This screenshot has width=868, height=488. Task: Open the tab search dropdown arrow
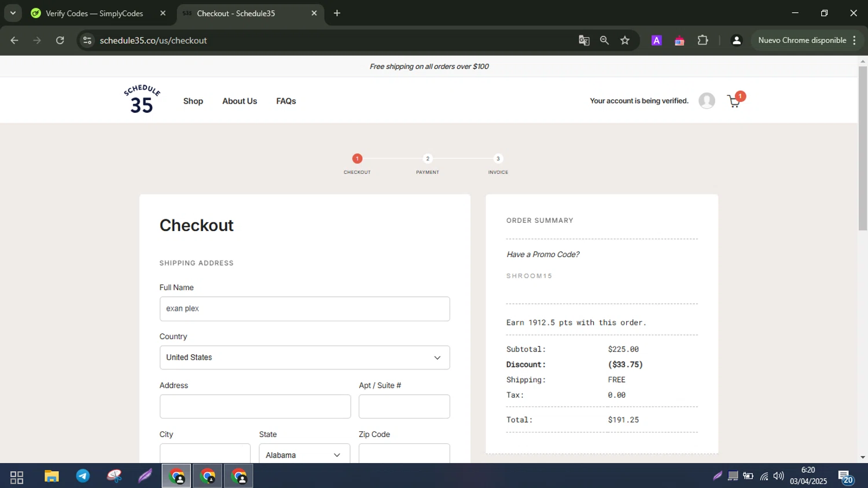[x=13, y=13]
